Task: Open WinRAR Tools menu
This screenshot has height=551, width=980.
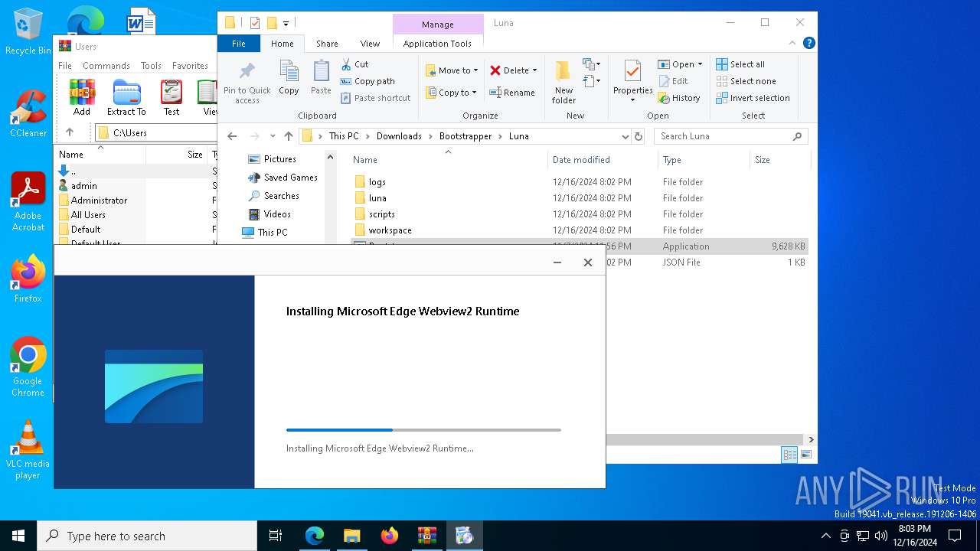Action: tap(151, 66)
